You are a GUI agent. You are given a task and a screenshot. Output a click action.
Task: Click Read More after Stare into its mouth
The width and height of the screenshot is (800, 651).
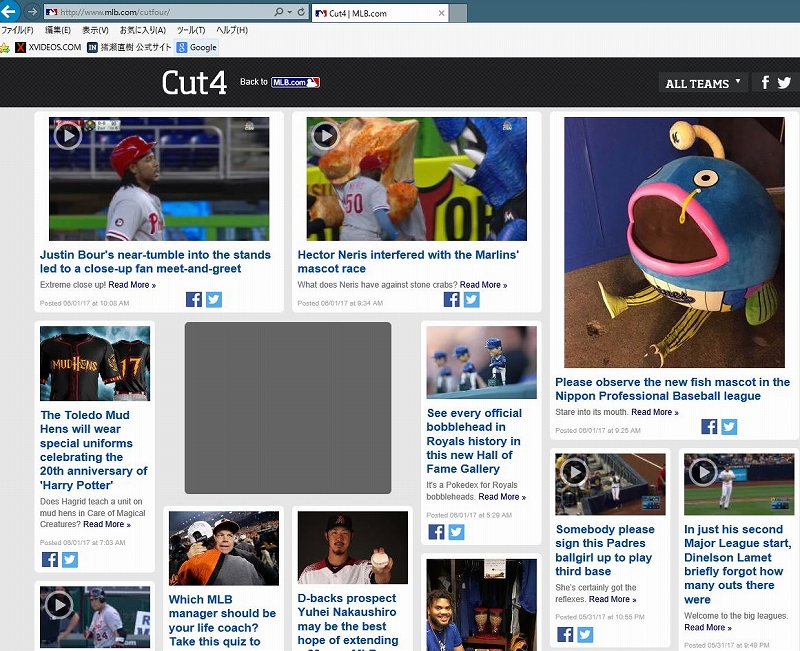(655, 412)
